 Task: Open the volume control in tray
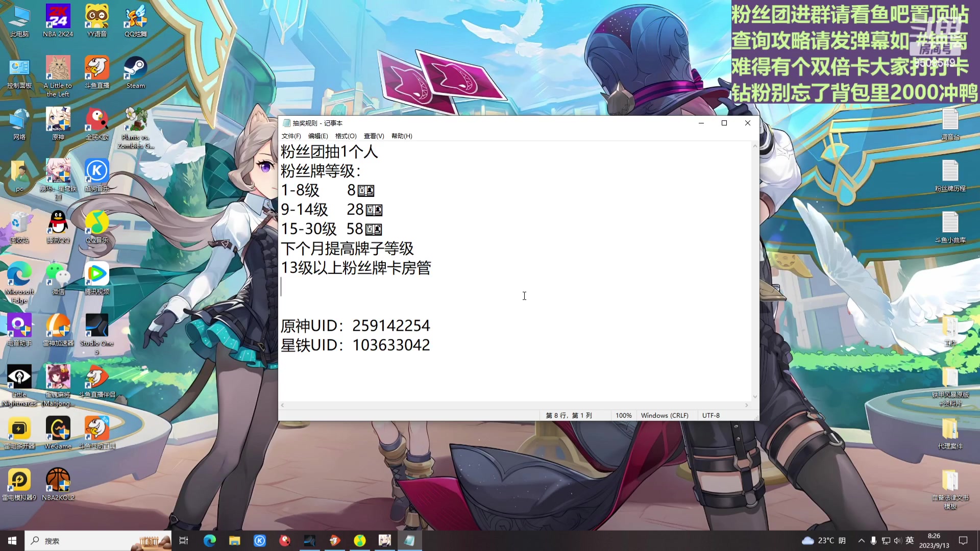(x=897, y=541)
